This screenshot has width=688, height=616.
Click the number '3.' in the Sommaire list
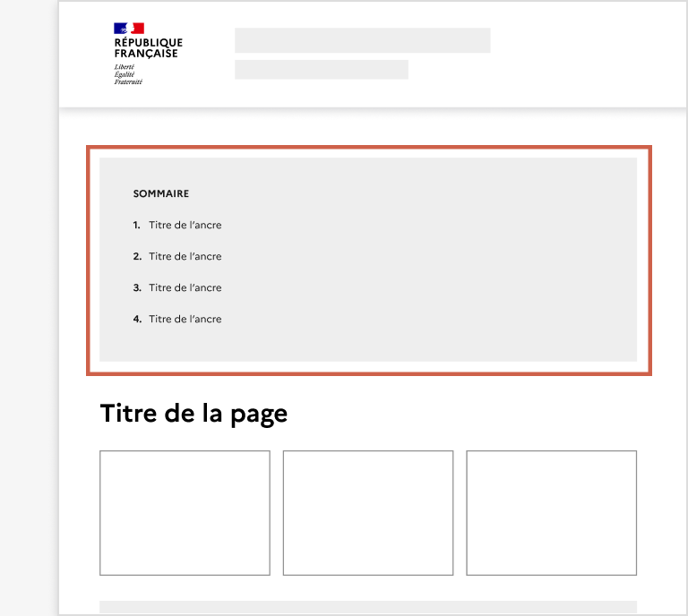137,287
